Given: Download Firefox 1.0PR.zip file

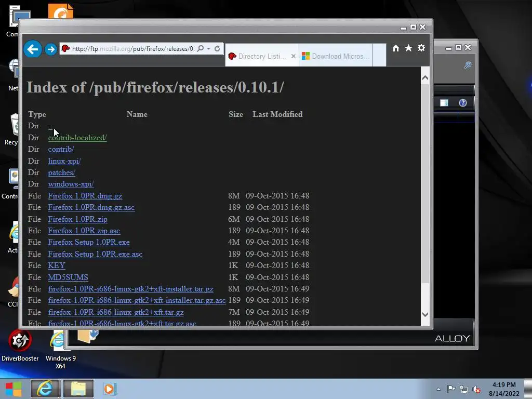Looking at the screenshot, I should coord(78,220).
